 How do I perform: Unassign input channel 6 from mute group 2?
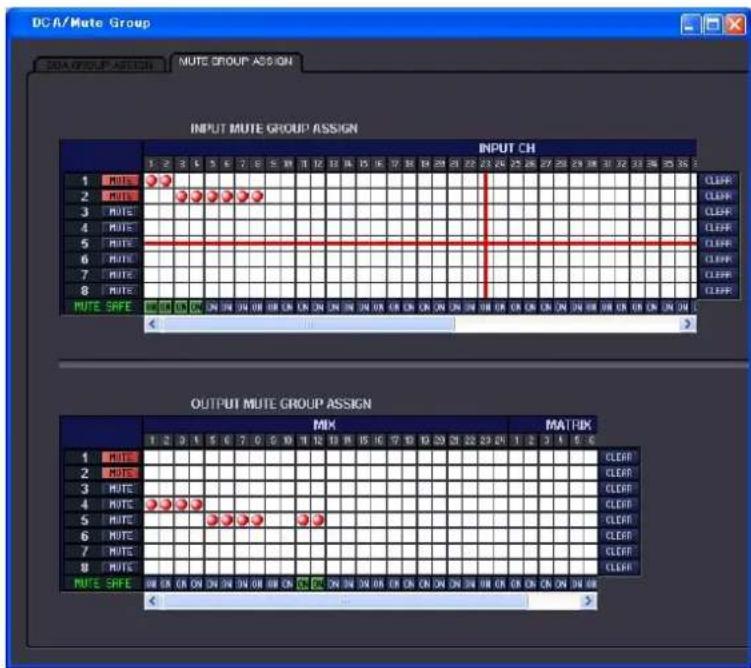coord(227,196)
